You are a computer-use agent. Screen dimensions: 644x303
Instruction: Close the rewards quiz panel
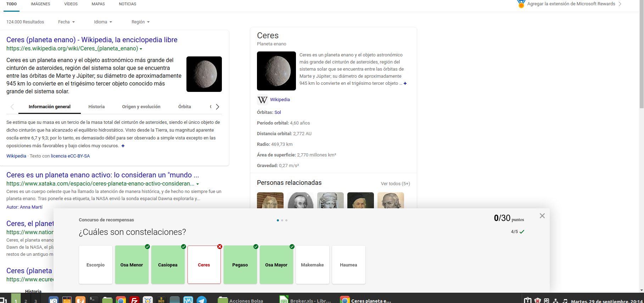pos(542,216)
